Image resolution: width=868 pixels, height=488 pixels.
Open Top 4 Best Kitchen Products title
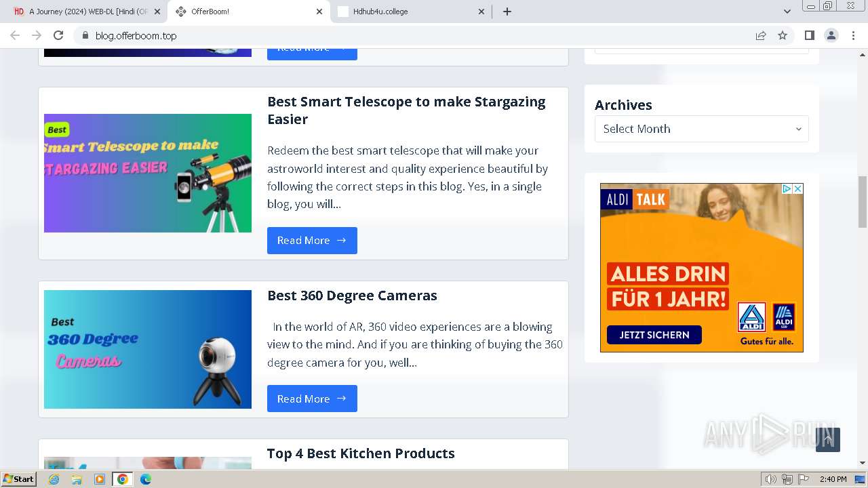point(361,453)
